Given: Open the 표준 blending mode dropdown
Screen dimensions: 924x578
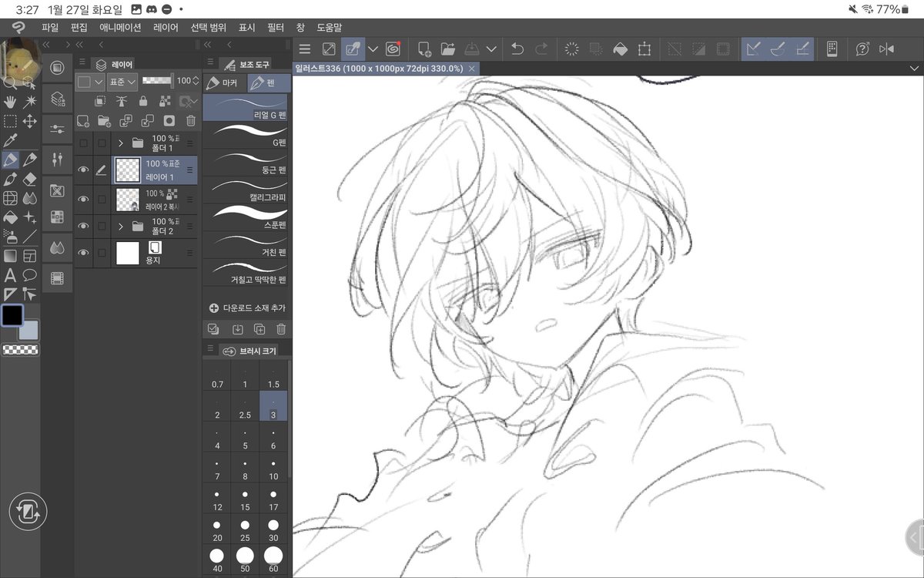Looking at the screenshot, I should [x=122, y=81].
